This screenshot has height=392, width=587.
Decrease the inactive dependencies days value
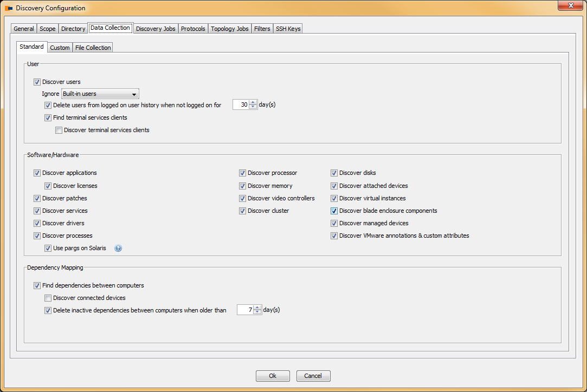(257, 313)
